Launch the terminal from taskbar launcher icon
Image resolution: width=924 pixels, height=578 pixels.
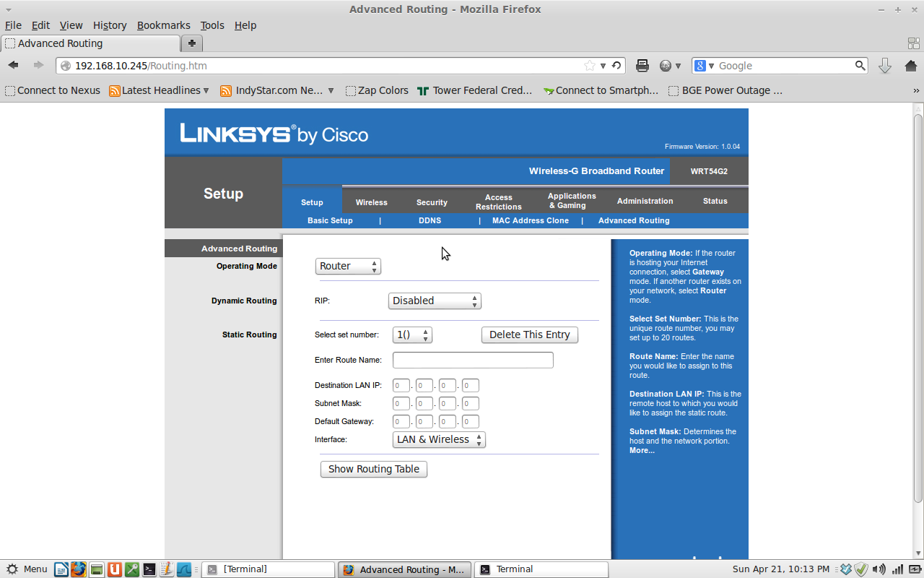click(x=149, y=569)
